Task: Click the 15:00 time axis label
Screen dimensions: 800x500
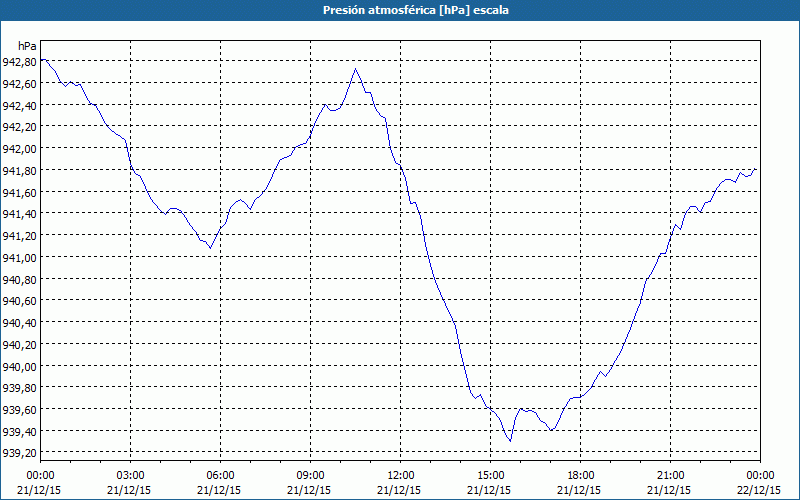Action: (x=490, y=476)
